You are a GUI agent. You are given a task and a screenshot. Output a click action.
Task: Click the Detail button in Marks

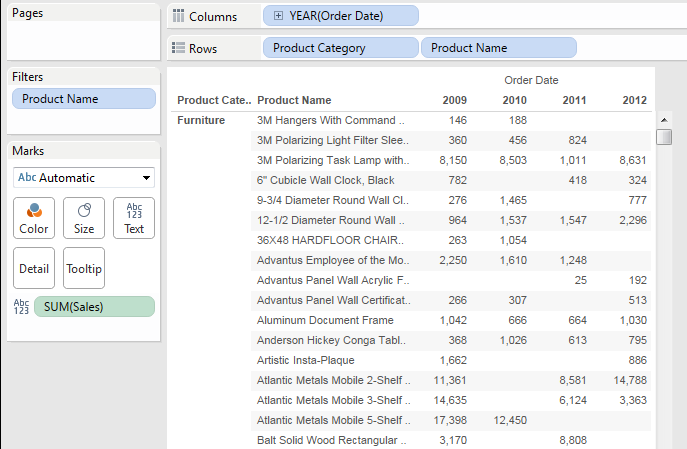34,268
